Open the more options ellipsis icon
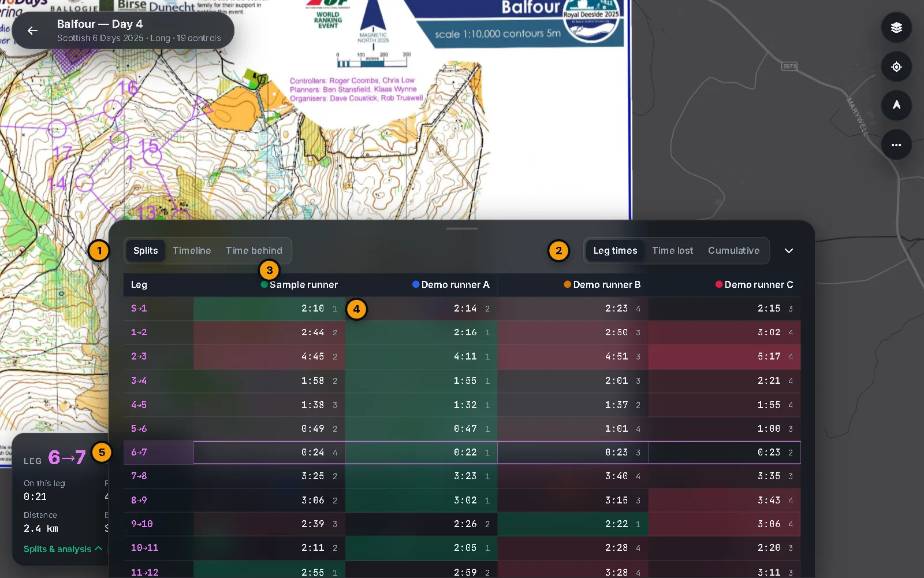Viewport: 924px width, 578px height. [x=896, y=144]
